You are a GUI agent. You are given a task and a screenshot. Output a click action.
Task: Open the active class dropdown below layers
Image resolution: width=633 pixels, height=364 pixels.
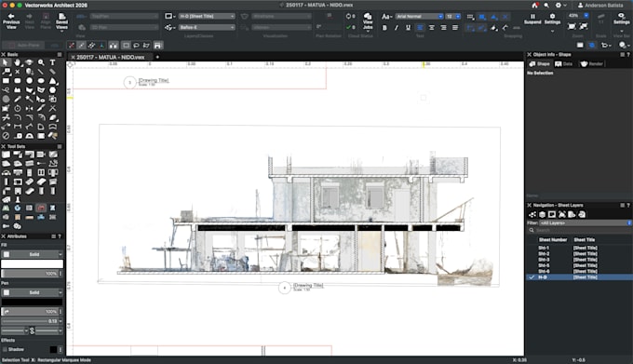(x=207, y=27)
